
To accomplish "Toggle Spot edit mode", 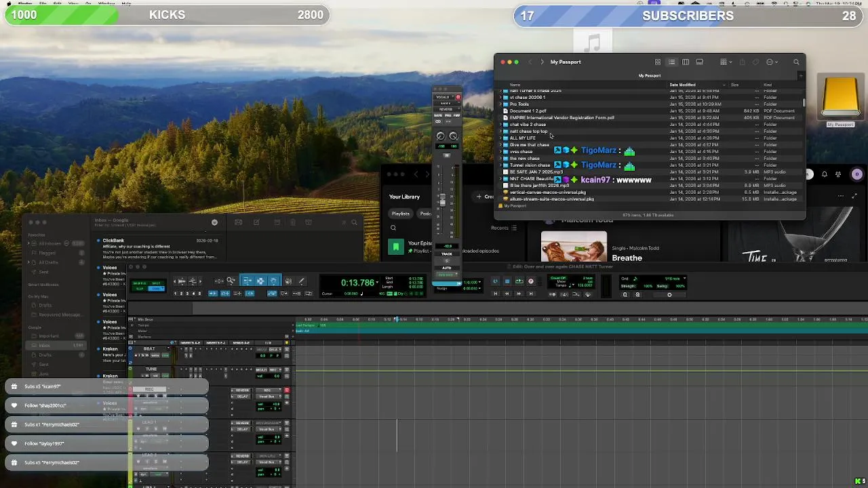I will (x=157, y=283).
